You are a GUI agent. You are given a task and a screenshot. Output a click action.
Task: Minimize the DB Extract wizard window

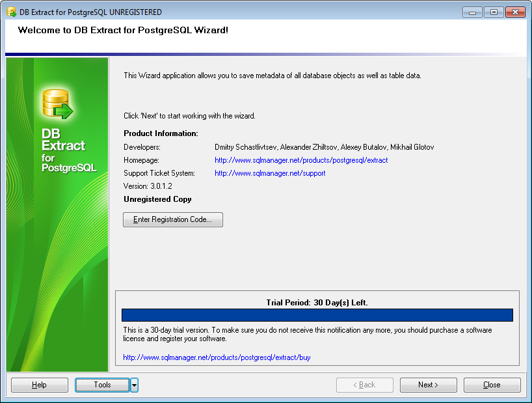pos(472,12)
